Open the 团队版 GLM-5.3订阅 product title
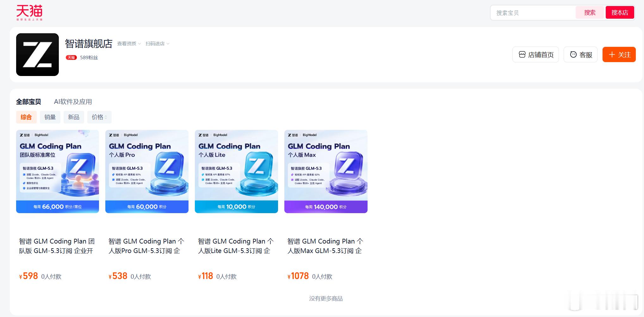This screenshot has width=644, height=317. coord(57,246)
